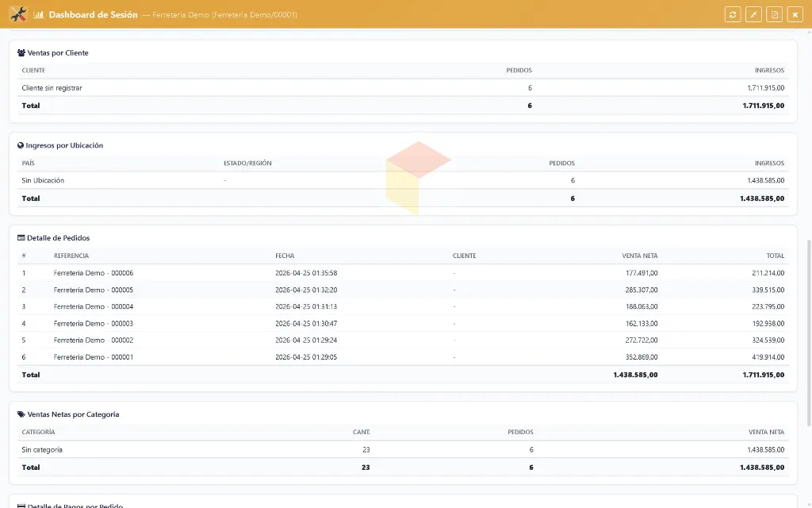Viewport: 812px width, 508px height.
Task: Click the CLIENTE column header in Ventas por Cliente
Action: tap(33, 71)
